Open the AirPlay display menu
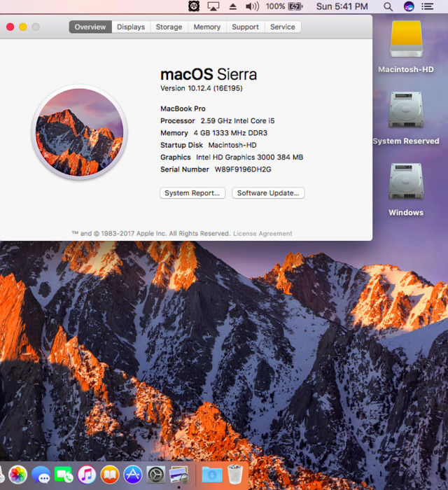448x490 pixels. click(213, 6)
